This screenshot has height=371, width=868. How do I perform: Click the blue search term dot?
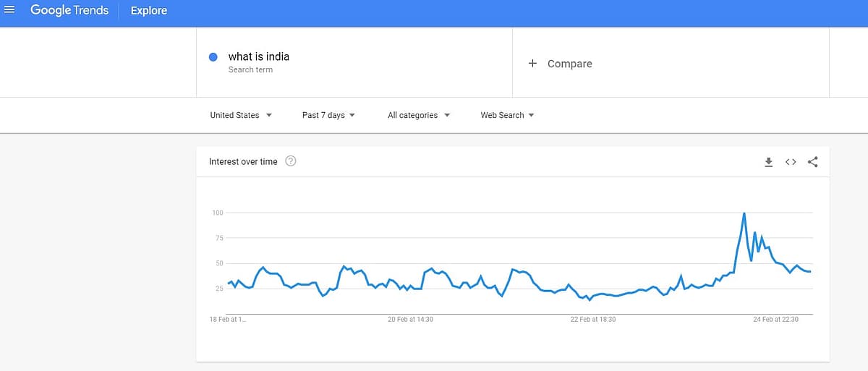click(213, 57)
